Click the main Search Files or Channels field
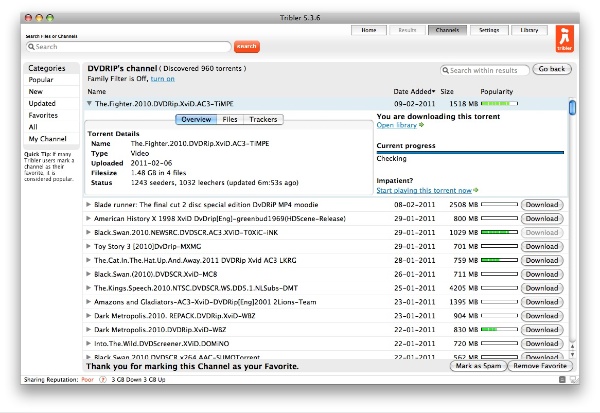The height and width of the screenshot is (413, 600). click(x=129, y=47)
